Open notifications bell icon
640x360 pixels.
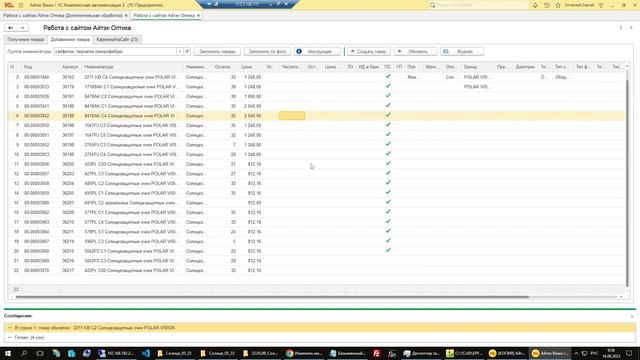point(535,5)
